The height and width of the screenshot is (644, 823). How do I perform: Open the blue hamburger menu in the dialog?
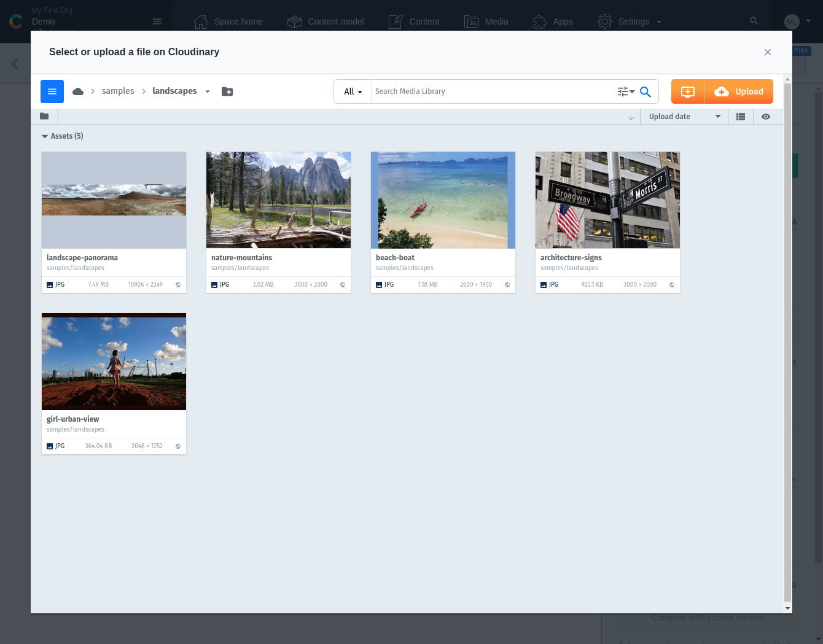tap(52, 91)
